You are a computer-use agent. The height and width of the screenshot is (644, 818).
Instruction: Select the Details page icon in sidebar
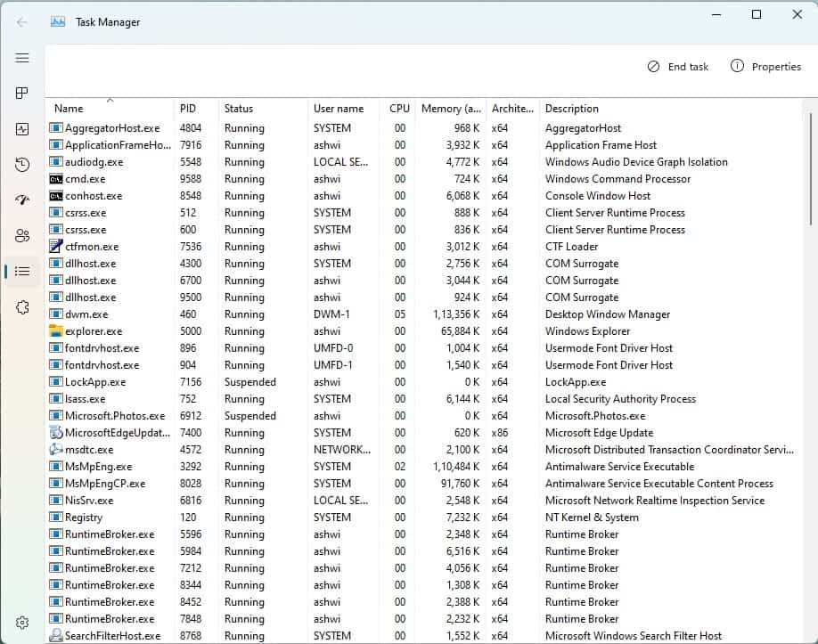coord(21,272)
